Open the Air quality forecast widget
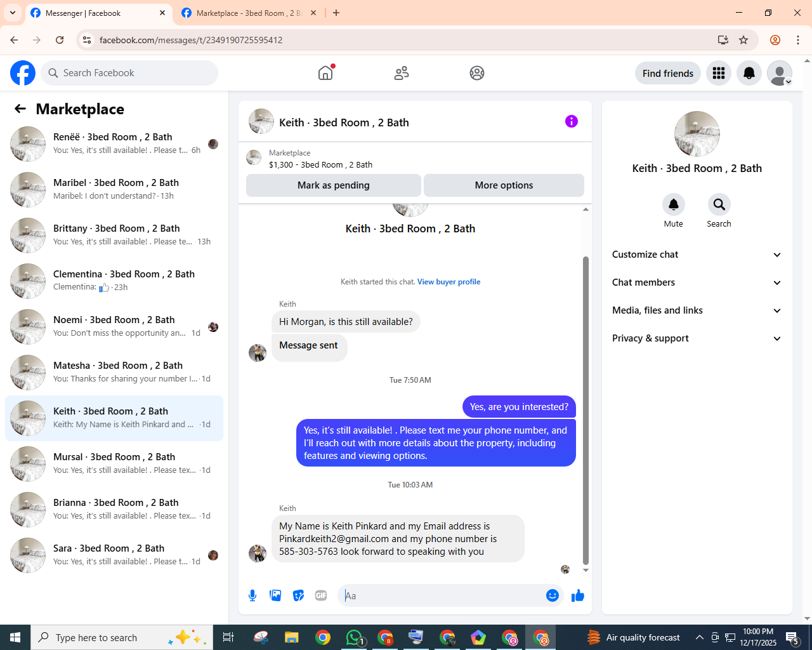This screenshot has width=812, height=650. 634,637
